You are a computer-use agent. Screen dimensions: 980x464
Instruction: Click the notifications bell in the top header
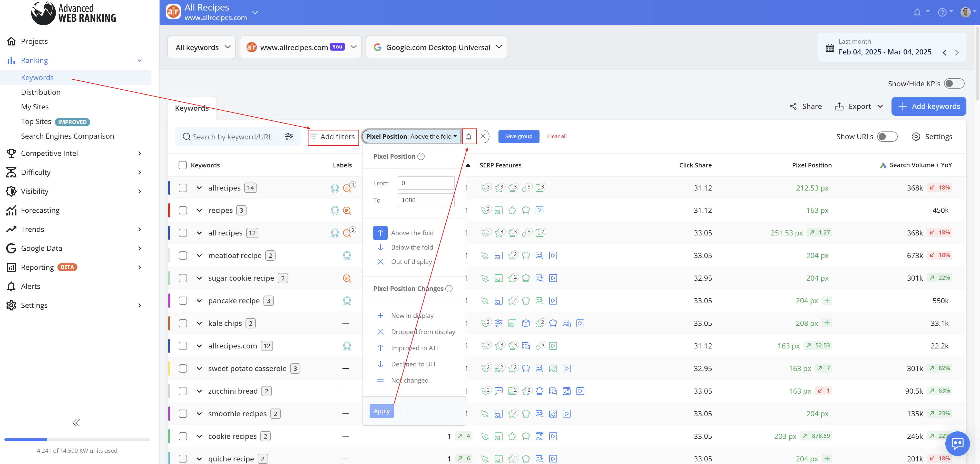pos(917,12)
